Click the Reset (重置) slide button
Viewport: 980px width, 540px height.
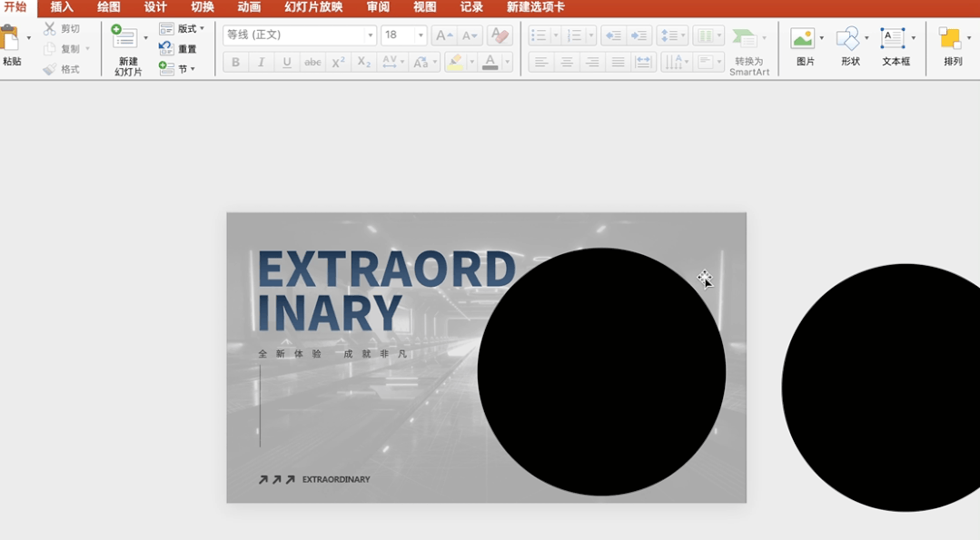[x=178, y=49]
